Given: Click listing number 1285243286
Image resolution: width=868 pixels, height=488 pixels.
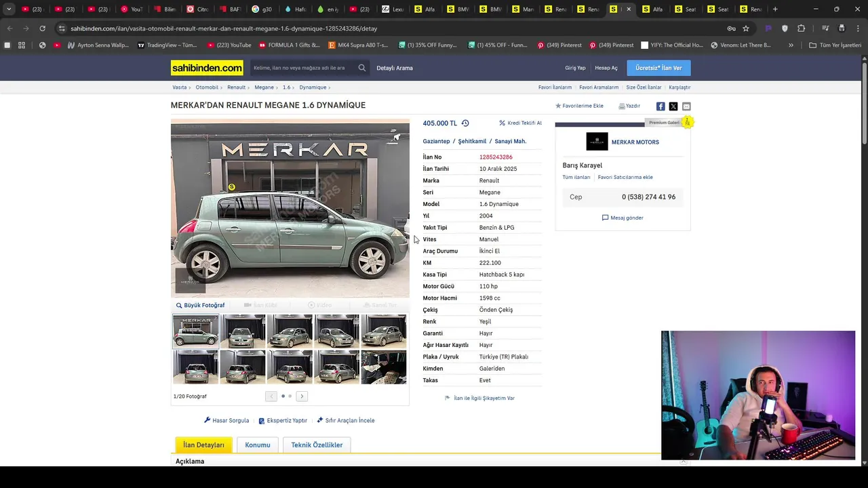Looking at the screenshot, I should click(496, 157).
